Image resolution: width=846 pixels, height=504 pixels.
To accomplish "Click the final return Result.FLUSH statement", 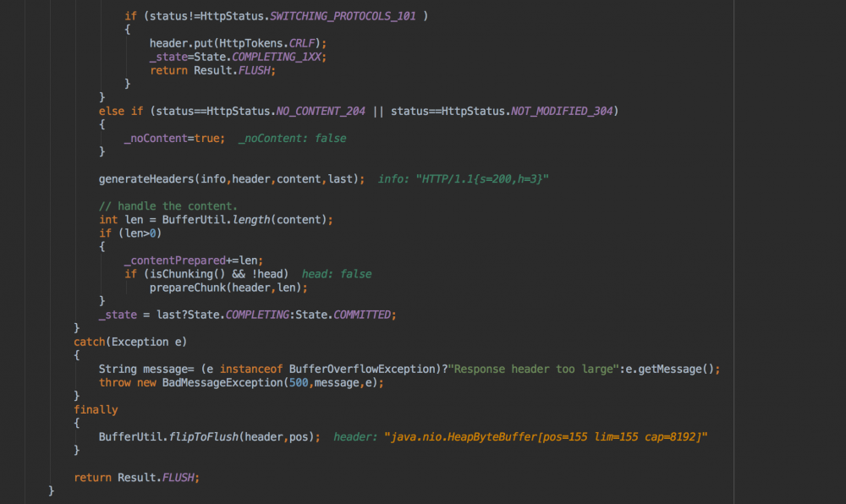I will [x=135, y=477].
